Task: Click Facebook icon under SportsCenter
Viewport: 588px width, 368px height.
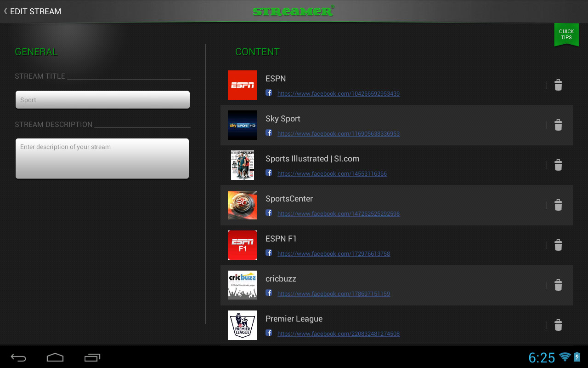Action: 269,213
